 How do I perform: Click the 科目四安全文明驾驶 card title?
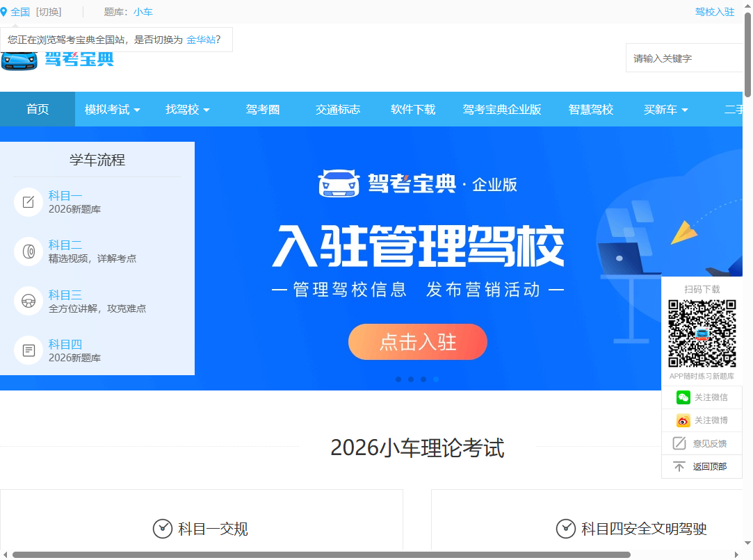(x=644, y=529)
